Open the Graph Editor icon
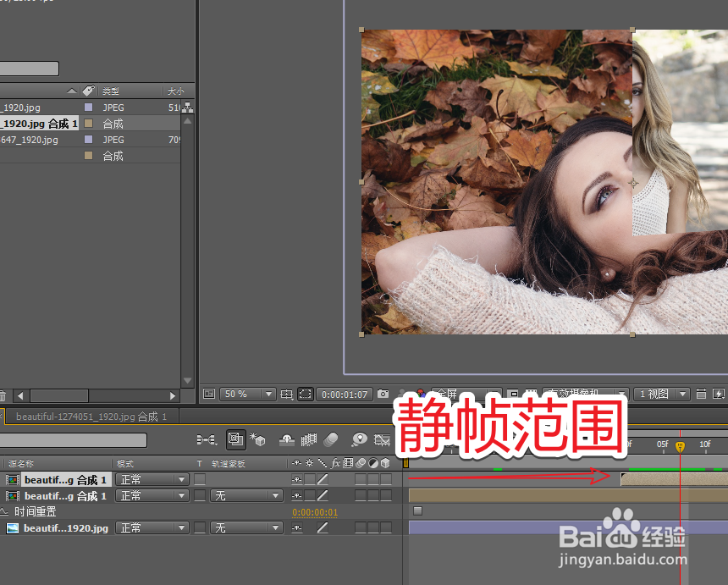The image size is (728, 585). coord(382,439)
